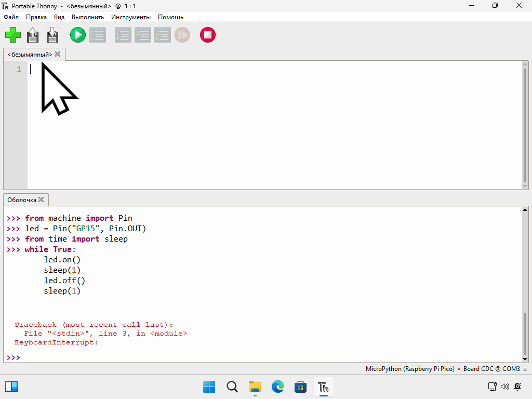Image resolution: width=532 pixels, height=399 pixels.
Task: Click the network icon in the system tray
Action: tap(492, 387)
